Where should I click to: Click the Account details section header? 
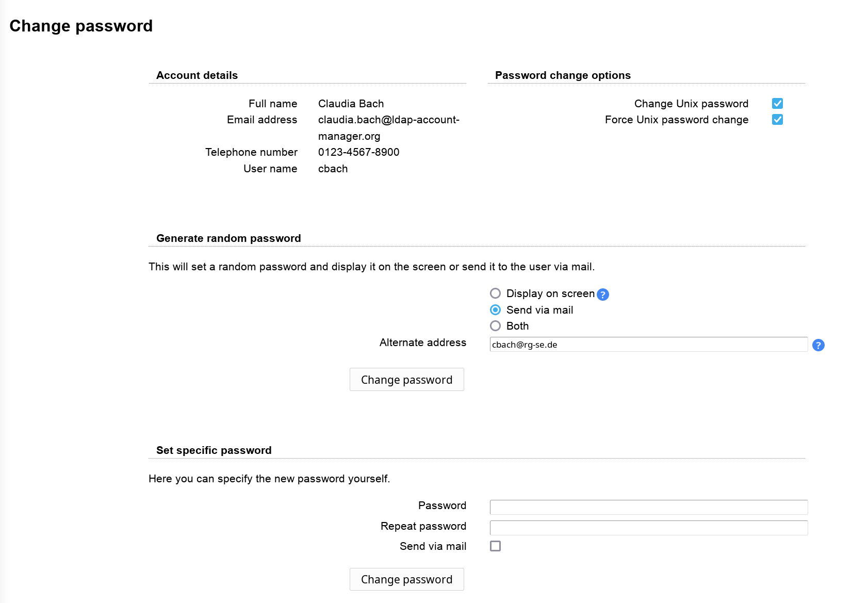pyautogui.click(x=196, y=75)
